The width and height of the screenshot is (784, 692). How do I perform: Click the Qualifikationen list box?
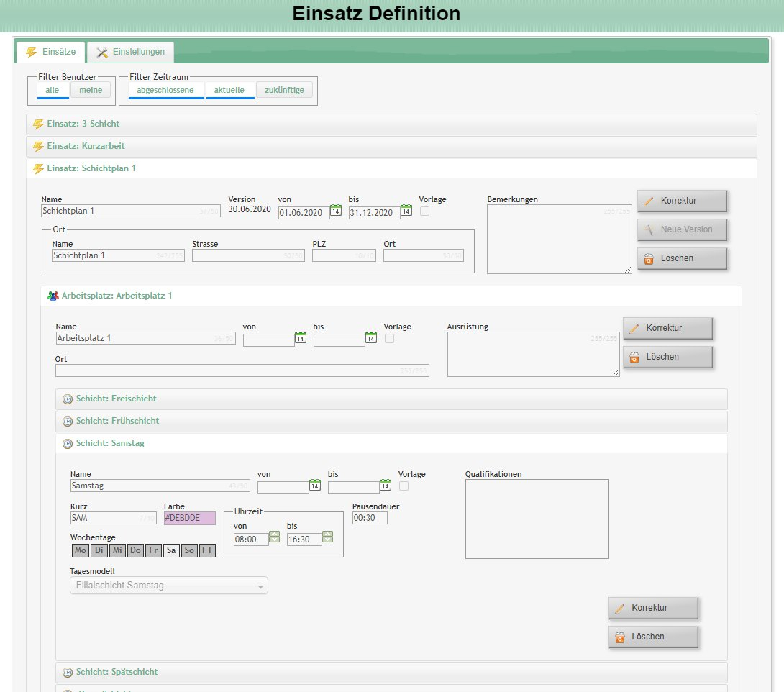[x=537, y=519]
